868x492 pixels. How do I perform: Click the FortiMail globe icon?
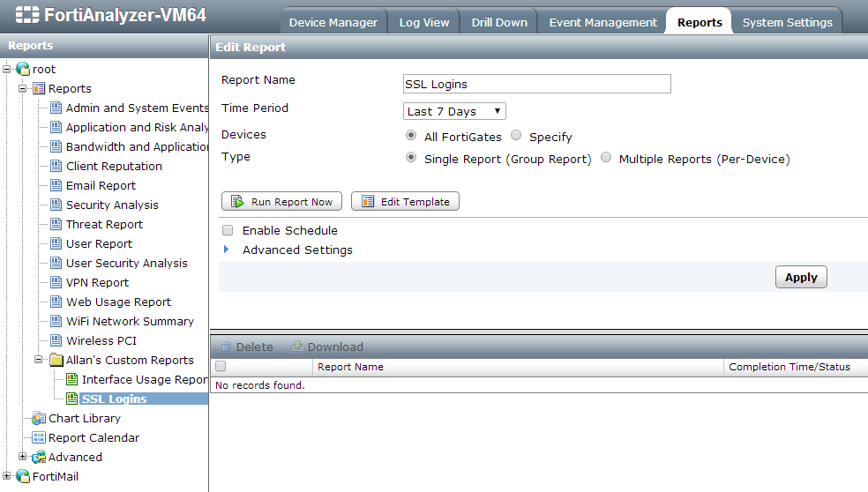click(23, 476)
